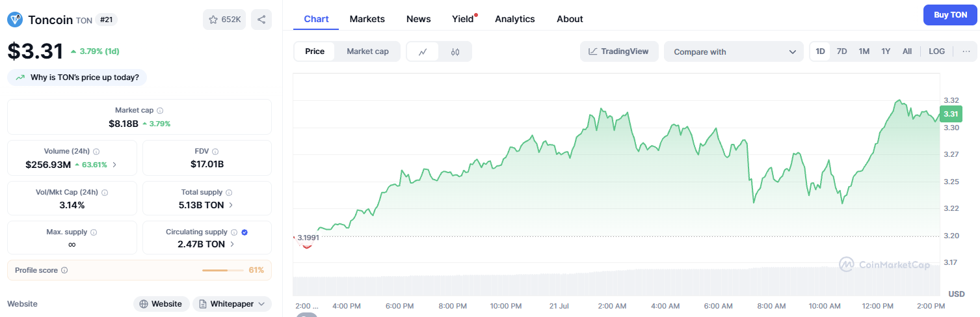980x317 pixels.
Task: Select Market cap chart toggle
Action: point(367,51)
